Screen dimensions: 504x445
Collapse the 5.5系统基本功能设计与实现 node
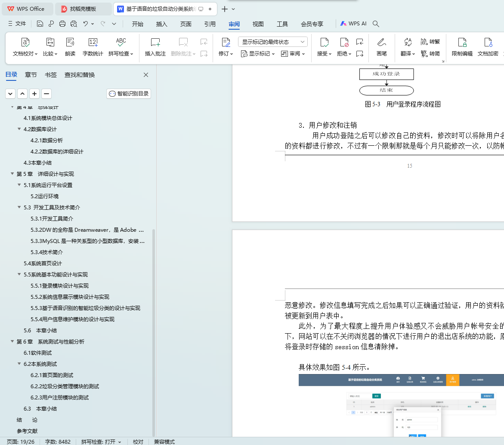[x=19, y=274]
